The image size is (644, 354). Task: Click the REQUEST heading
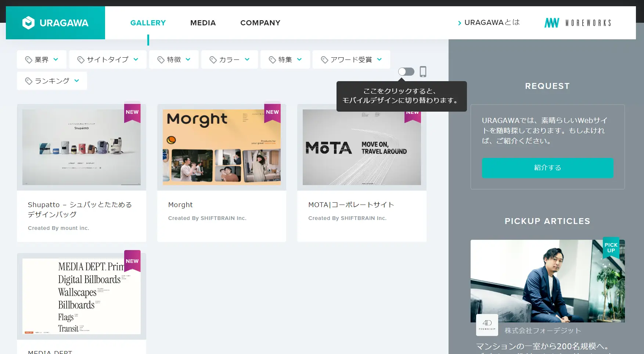coord(547,86)
